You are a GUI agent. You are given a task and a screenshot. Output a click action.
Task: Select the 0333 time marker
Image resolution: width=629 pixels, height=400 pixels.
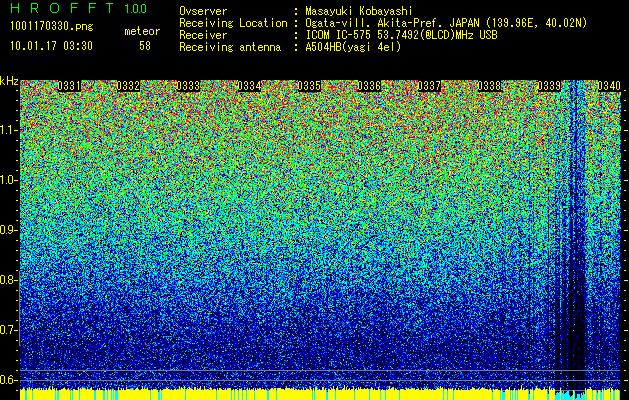(189, 86)
